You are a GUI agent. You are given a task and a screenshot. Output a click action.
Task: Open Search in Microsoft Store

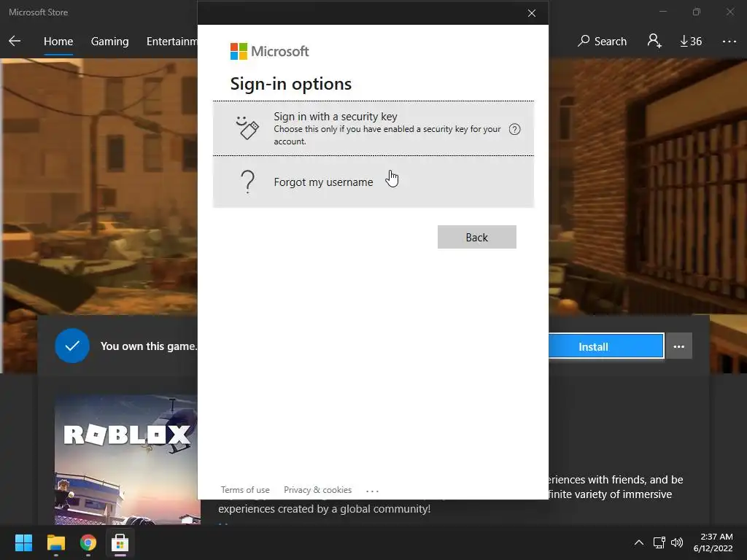602,42
